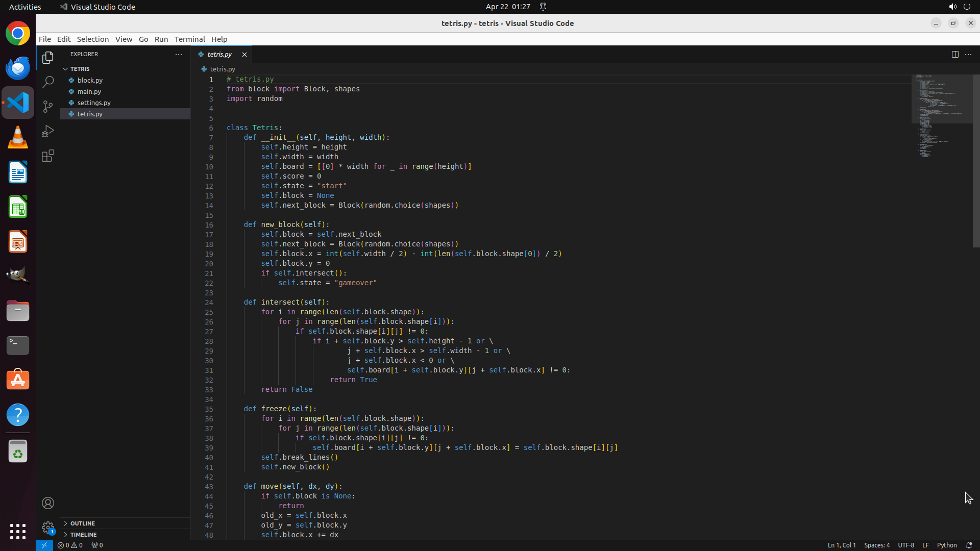
Task: Open the Manage gear settings icon
Action: [48, 527]
